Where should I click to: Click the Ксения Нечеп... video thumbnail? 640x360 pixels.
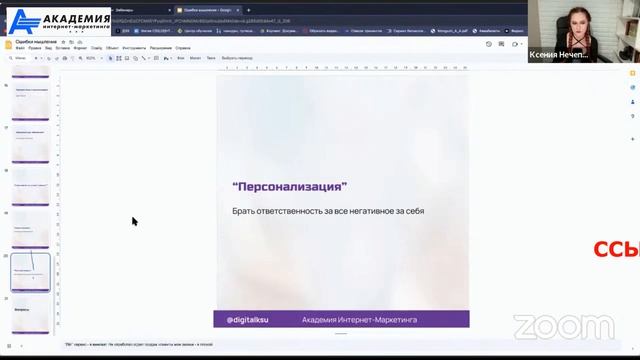(584, 31)
